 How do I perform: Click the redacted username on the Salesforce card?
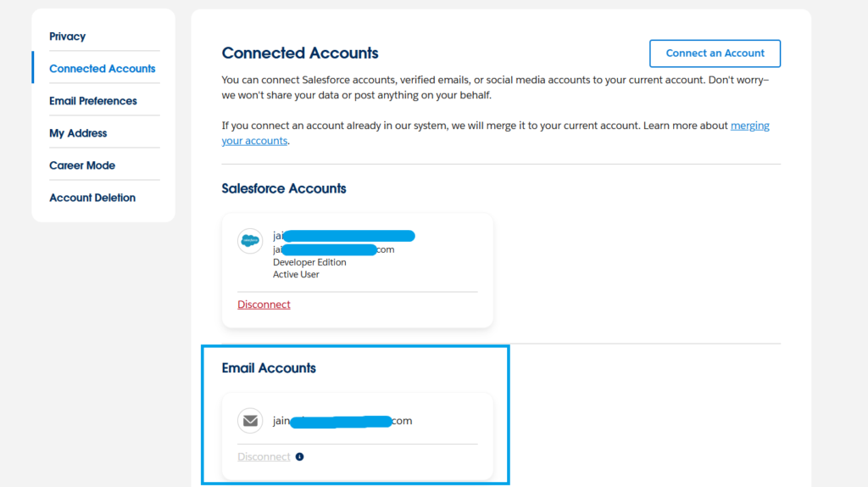(343, 235)
